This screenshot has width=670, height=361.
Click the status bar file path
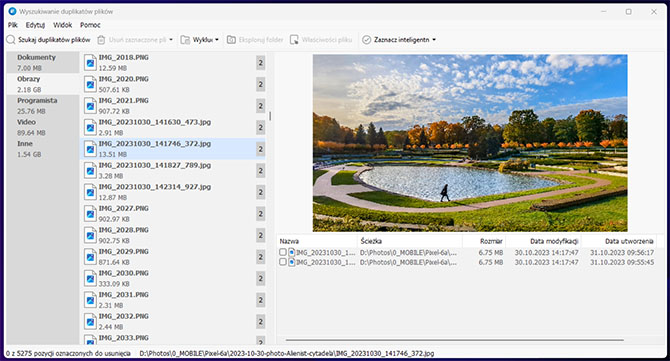[x=287, y=353]
